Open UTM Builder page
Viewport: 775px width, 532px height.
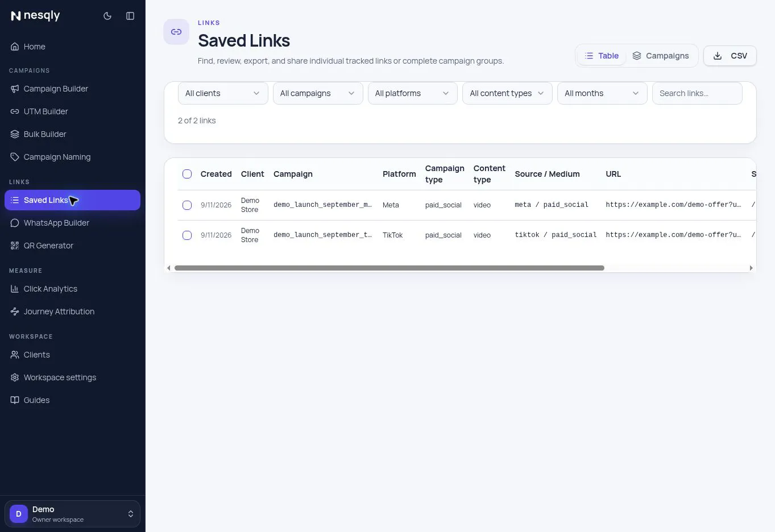72,111
